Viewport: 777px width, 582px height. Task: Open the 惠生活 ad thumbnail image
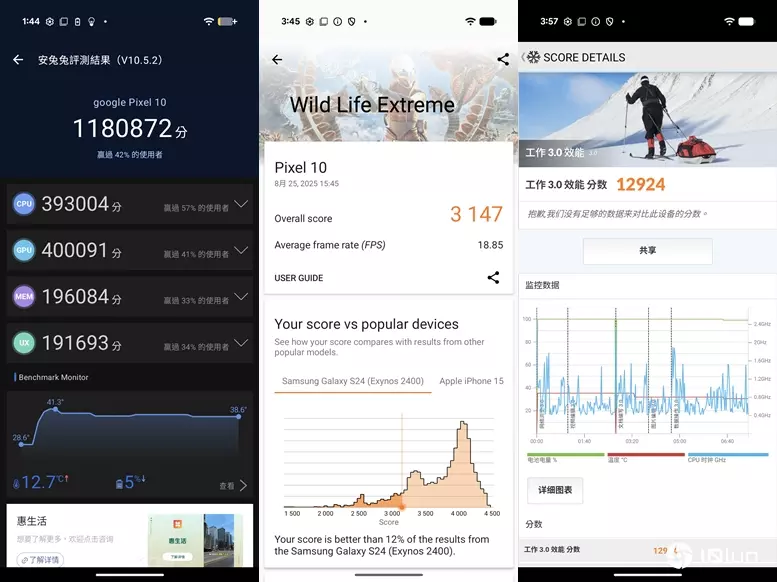pos(195,539)
